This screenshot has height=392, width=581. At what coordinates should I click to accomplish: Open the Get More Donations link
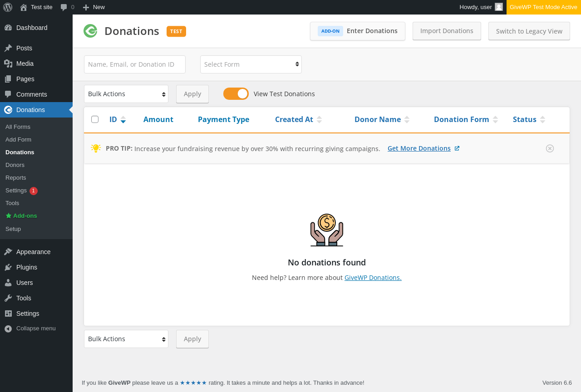423,148
